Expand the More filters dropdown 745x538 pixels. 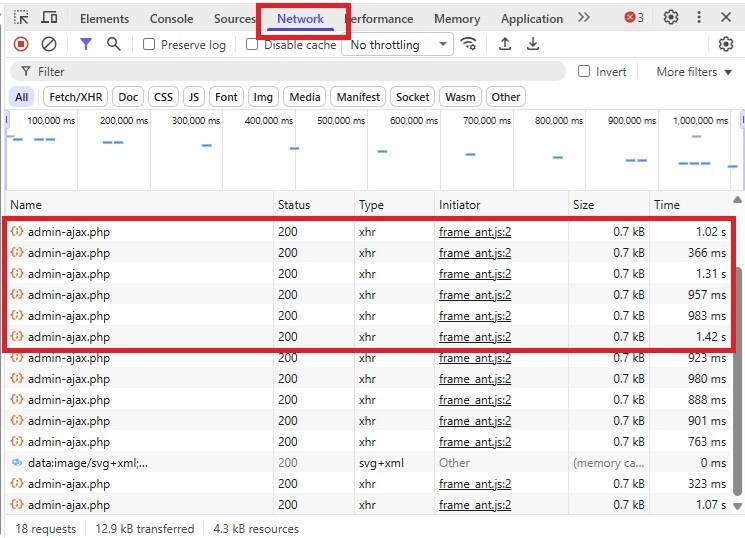point(694,72)
